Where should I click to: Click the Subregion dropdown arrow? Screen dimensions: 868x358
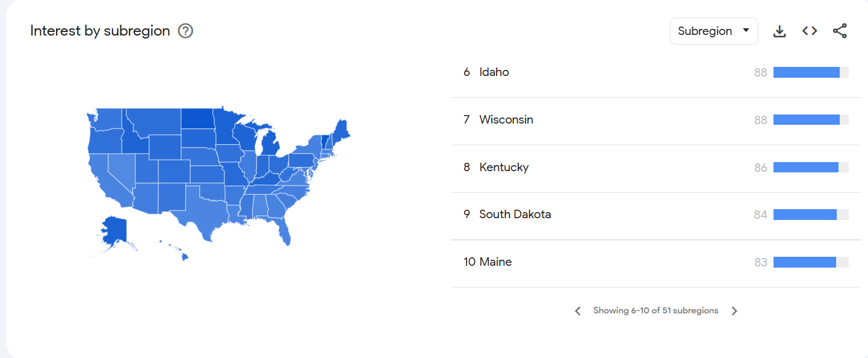(745, 31)
